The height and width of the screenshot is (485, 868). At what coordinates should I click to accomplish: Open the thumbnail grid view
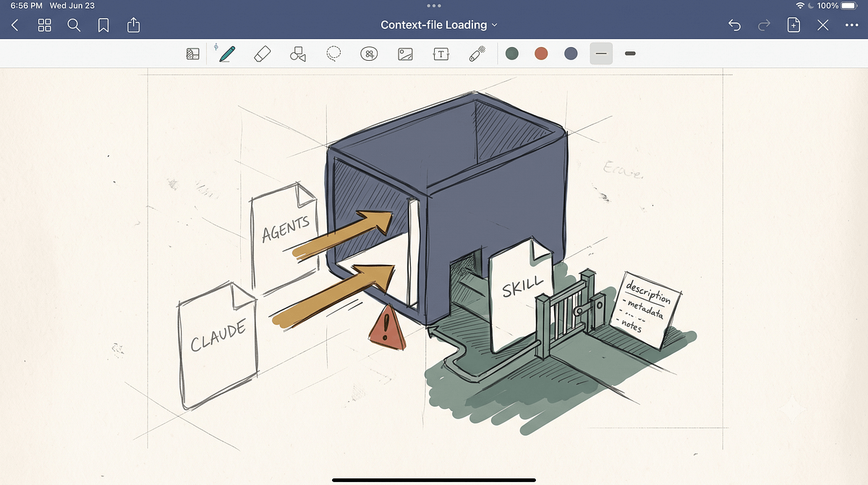point(44,25)
